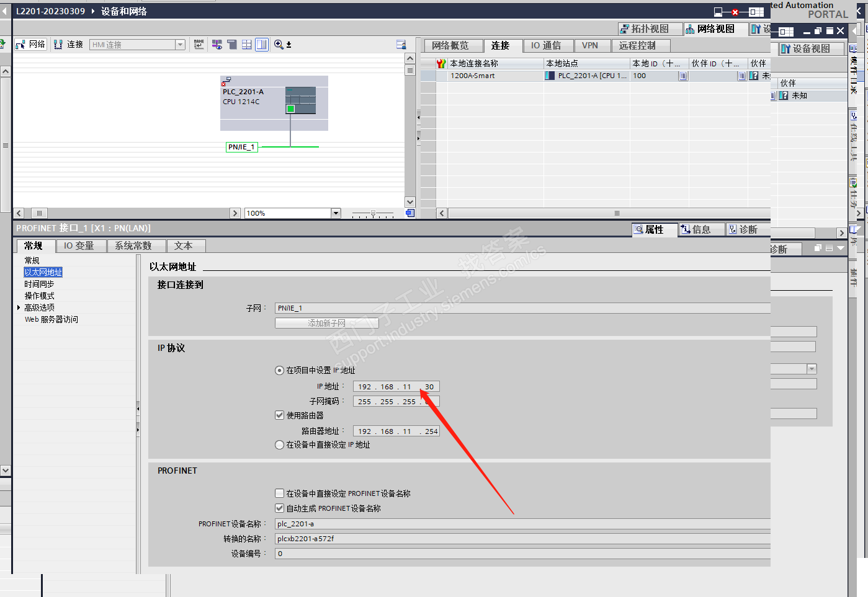Image resolution: width=868 pixels, height=597 pixels.
Task: Toggle the 使用路由器 checkbox
Action: (x=279, y=415)
